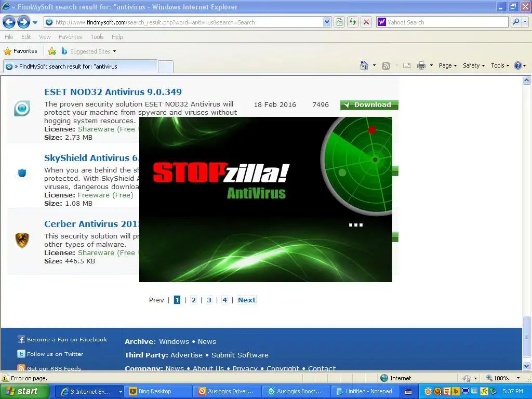This screenshot has width=532, height=399.
Task: Click the Favorites star button
Action: pos(21,51)
